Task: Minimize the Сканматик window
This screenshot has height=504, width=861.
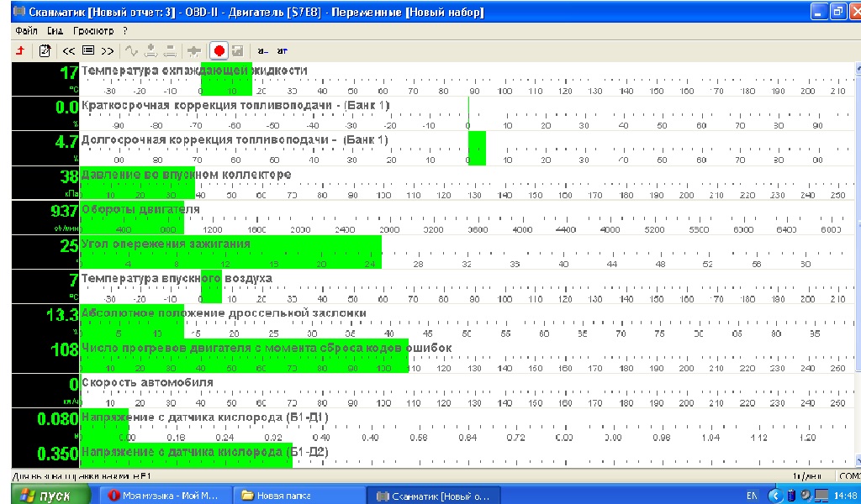Action: pos(819,12)
